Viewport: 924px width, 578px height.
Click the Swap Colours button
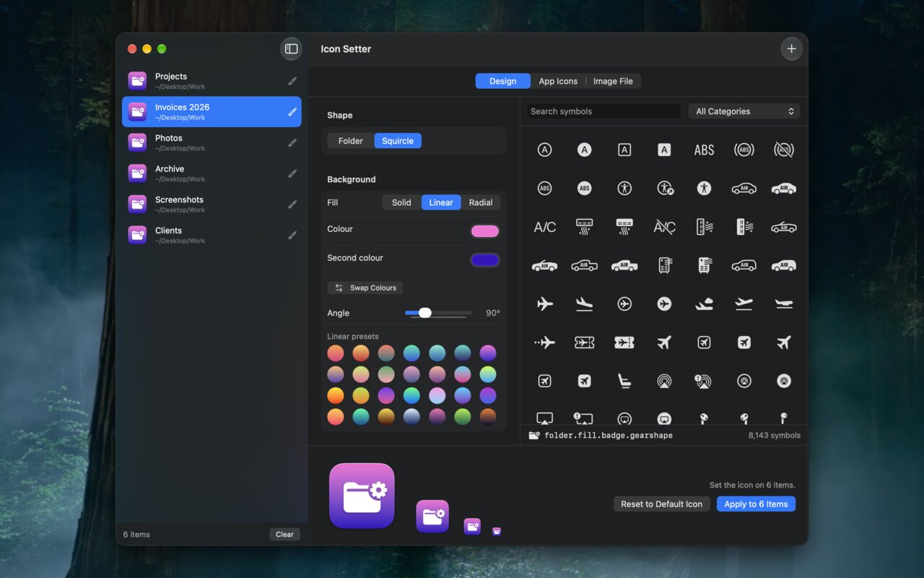click(365, 288)
